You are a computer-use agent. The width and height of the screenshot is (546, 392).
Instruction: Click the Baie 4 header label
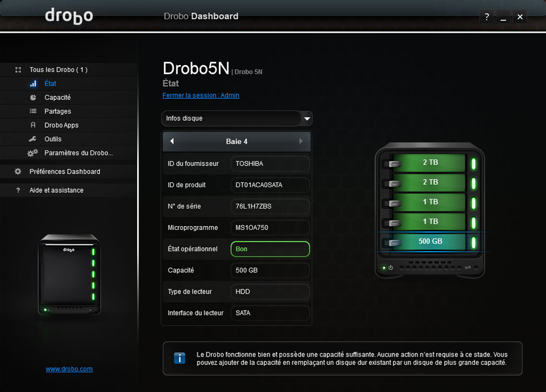click(237, 141)
